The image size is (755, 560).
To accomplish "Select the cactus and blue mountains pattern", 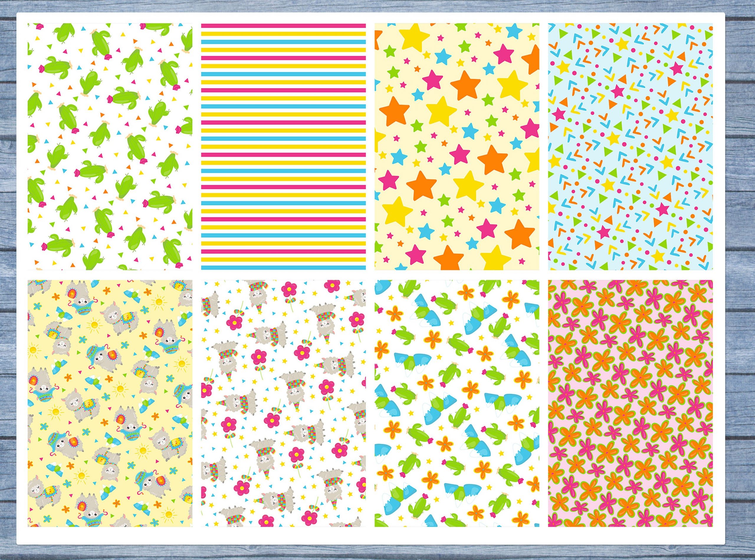I will 457,403.
